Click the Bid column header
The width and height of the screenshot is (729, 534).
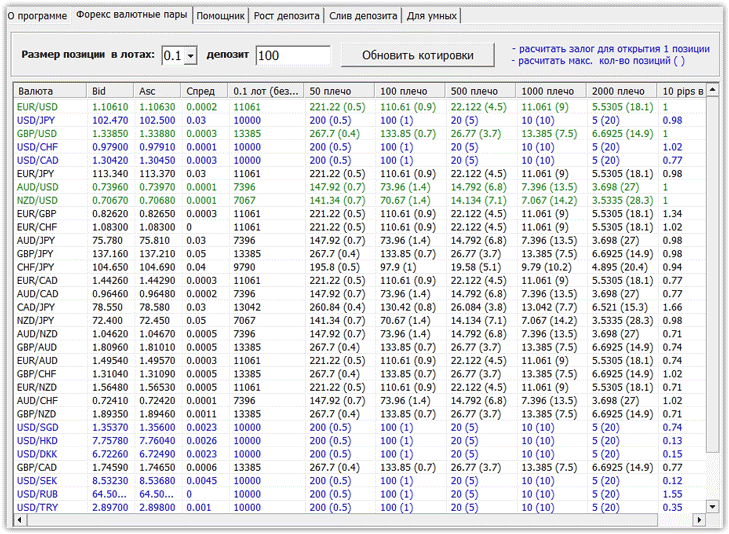110,91
